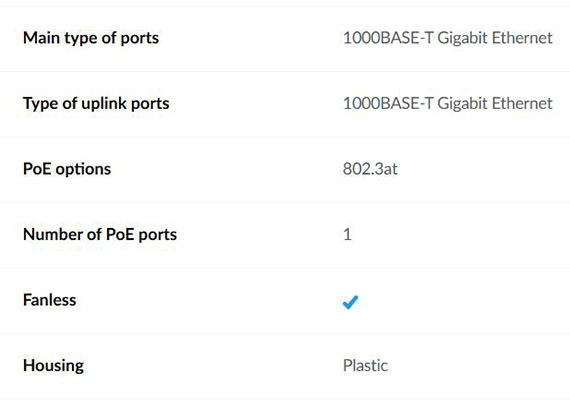Click the "Housing" row label
The image size is (570, 408).
pos(53,366)
